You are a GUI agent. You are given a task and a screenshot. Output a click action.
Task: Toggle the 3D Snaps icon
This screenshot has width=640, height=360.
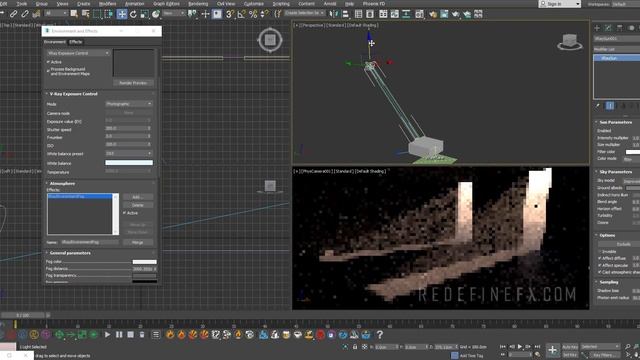[x=230, y=14]
